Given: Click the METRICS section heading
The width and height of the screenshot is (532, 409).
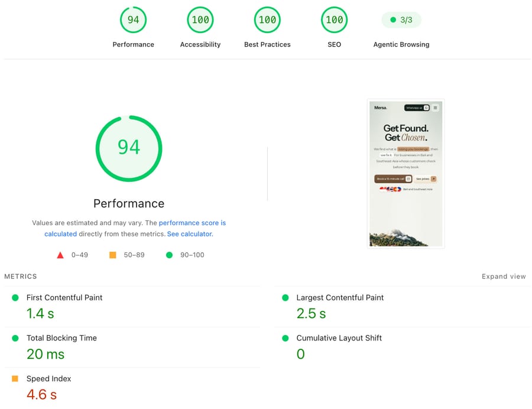Looking at the screenshot, I should (21, 277).
